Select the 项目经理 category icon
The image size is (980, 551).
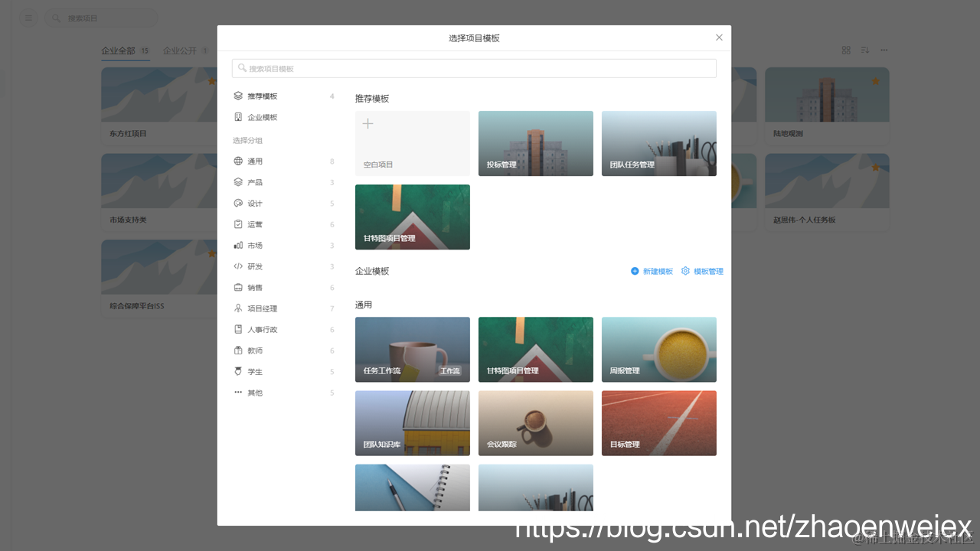point(238,308)
